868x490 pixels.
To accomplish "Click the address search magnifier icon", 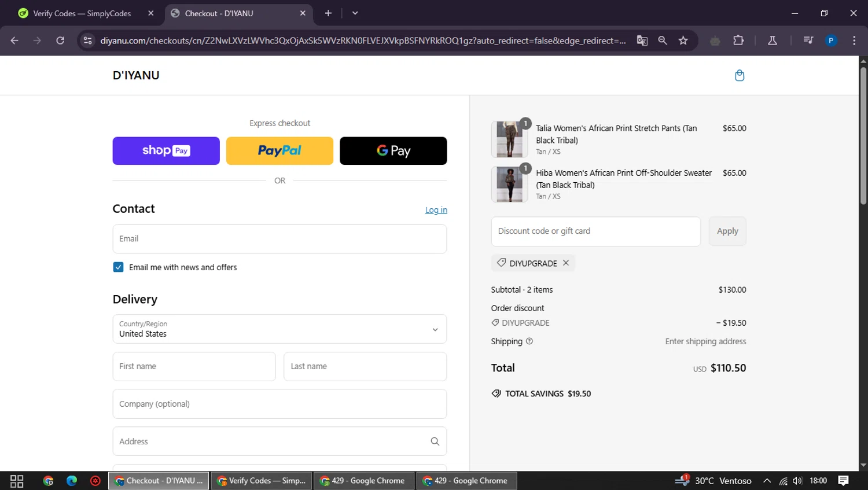I will tap(435, 441).
